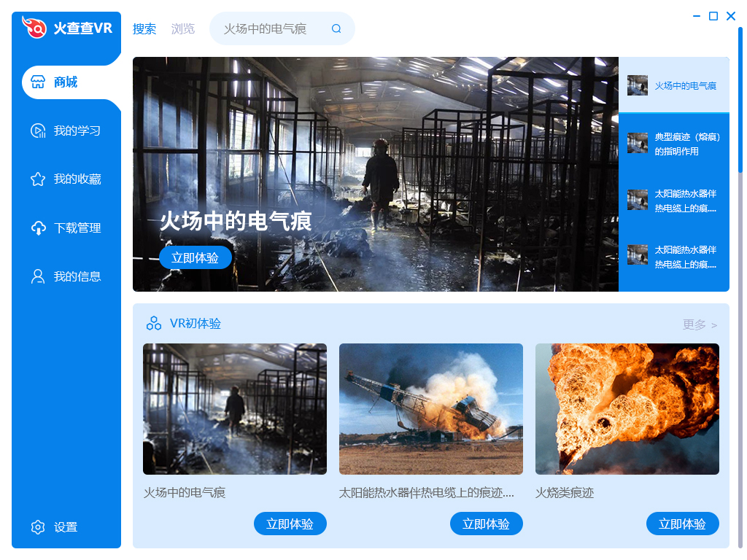
Task: Click 立即体验 on the large banner
Action: tap(196, 257)
